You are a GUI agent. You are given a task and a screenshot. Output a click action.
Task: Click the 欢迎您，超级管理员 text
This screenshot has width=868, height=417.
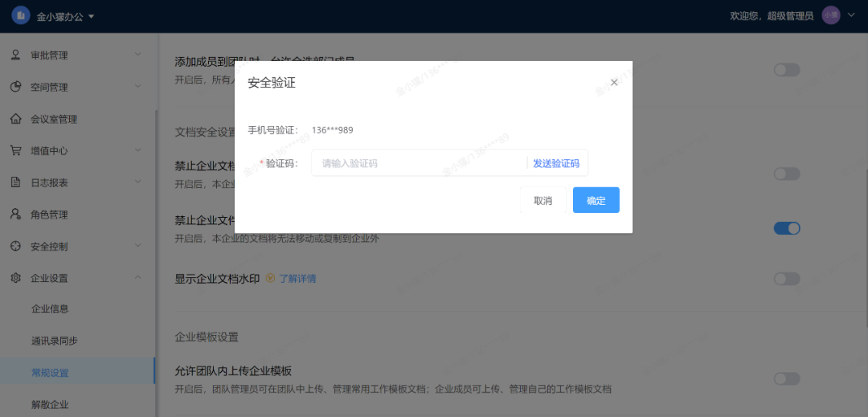coord(772,16)
